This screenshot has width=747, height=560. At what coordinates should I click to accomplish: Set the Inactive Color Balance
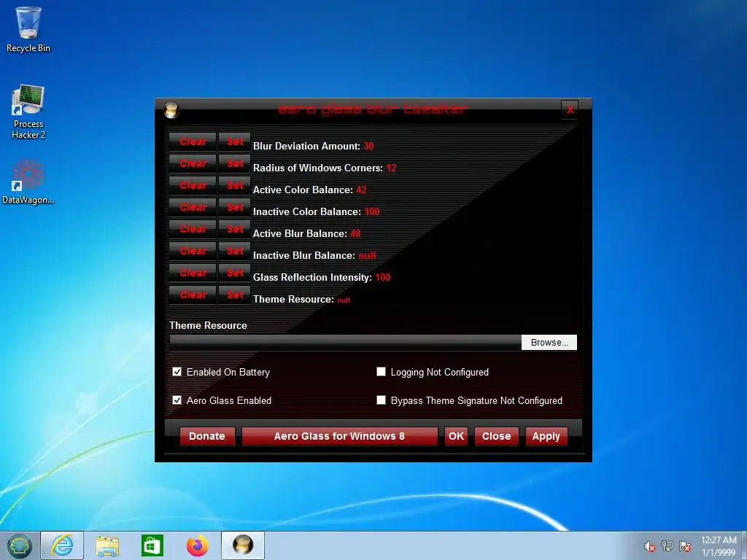(x=235, y=207)
